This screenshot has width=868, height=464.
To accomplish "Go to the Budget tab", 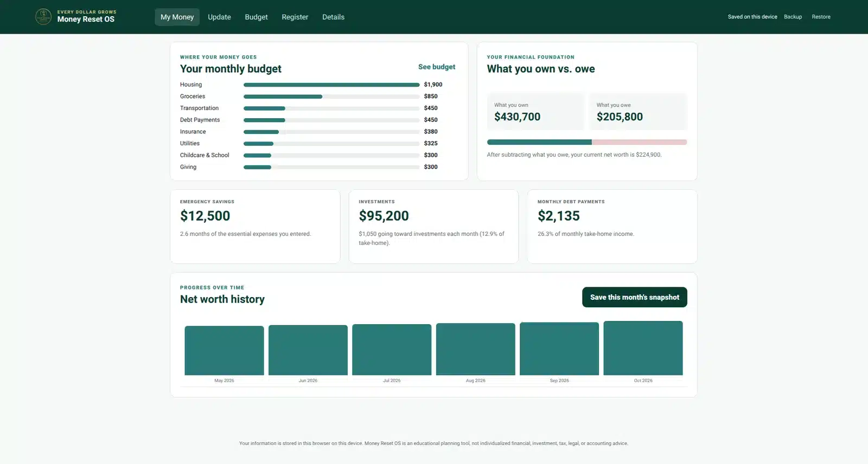I will (x=256, y=17).
